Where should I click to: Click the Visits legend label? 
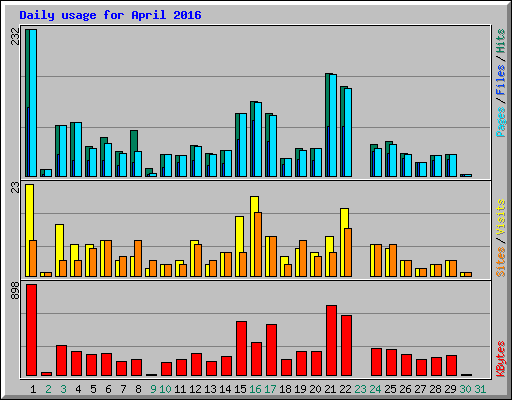500,217
